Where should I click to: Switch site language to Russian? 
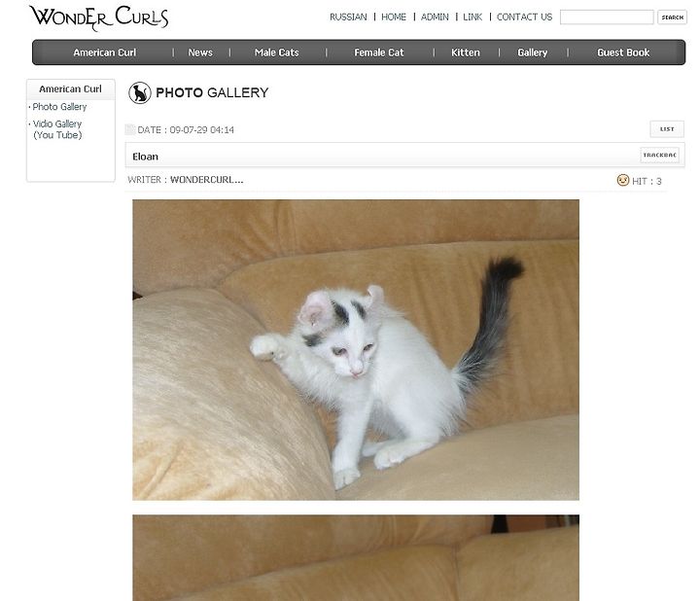(348, 17)
